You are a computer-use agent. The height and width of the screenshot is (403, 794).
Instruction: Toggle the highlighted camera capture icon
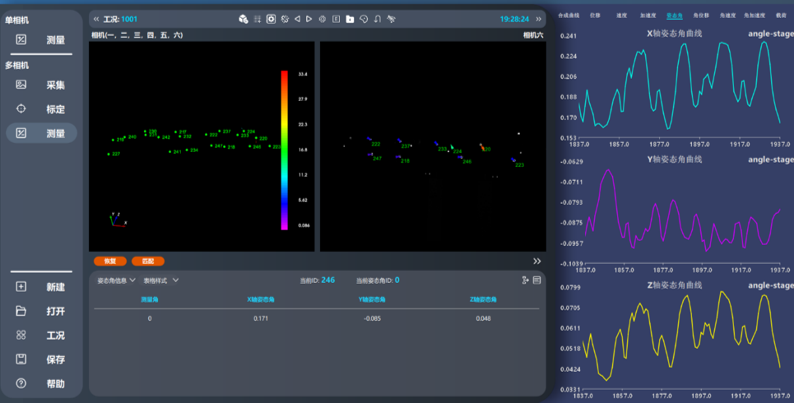pos(271,19)
